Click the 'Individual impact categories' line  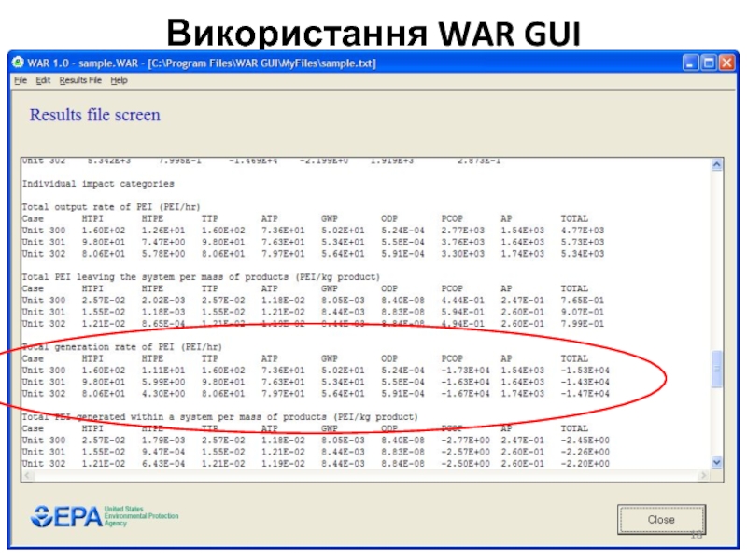coord(98,184)
